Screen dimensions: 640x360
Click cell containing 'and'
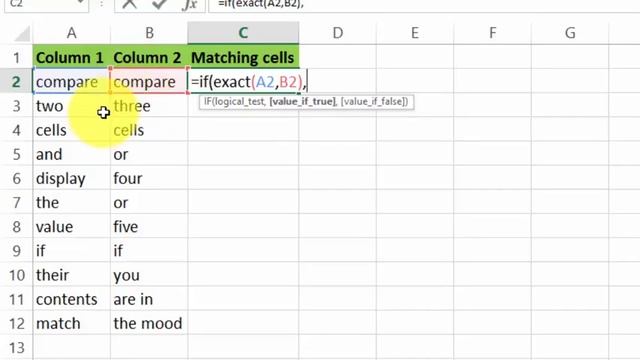(71, 154)
